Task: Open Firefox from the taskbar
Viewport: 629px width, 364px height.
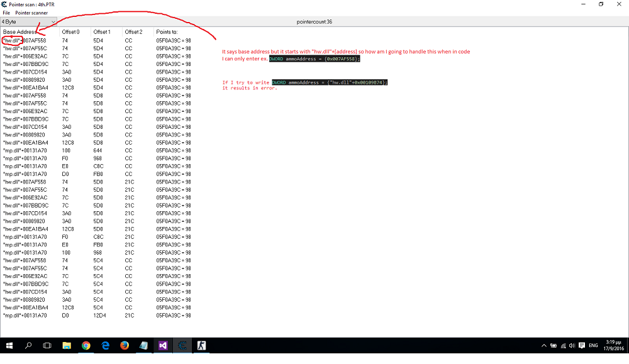Action: coord(125,345)
